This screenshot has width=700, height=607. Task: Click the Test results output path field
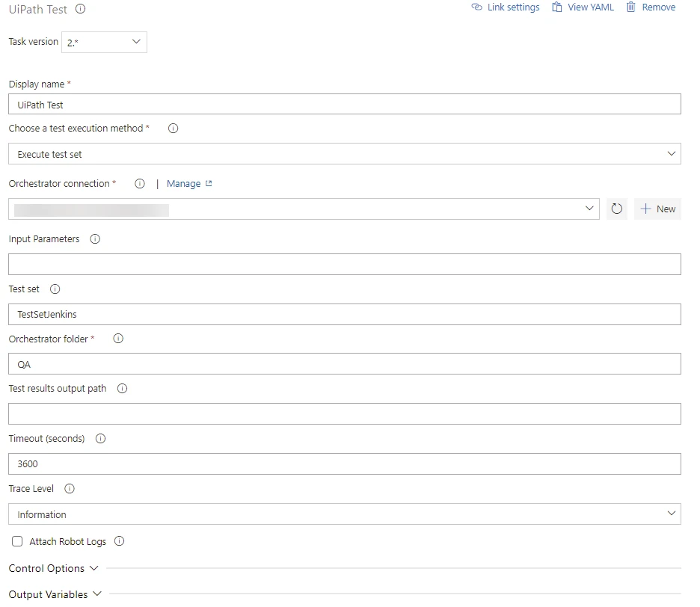pyautogui.click(x=345, y=413)
